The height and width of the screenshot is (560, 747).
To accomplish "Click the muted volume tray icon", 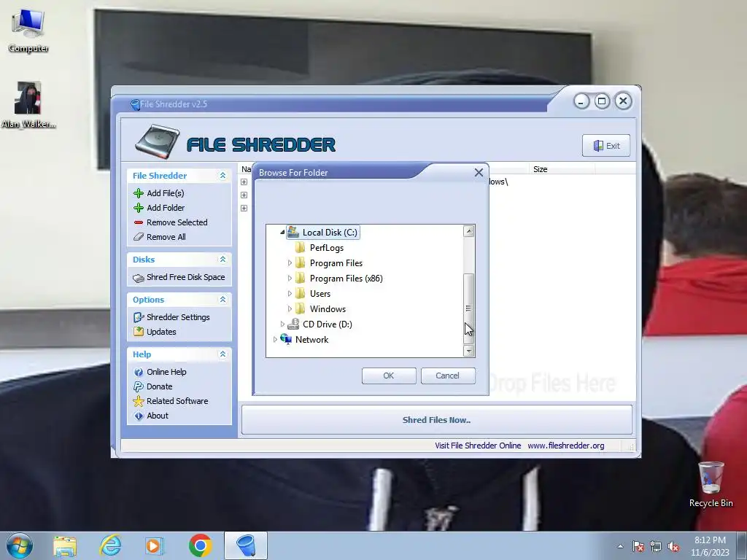I will coord(673,546).
